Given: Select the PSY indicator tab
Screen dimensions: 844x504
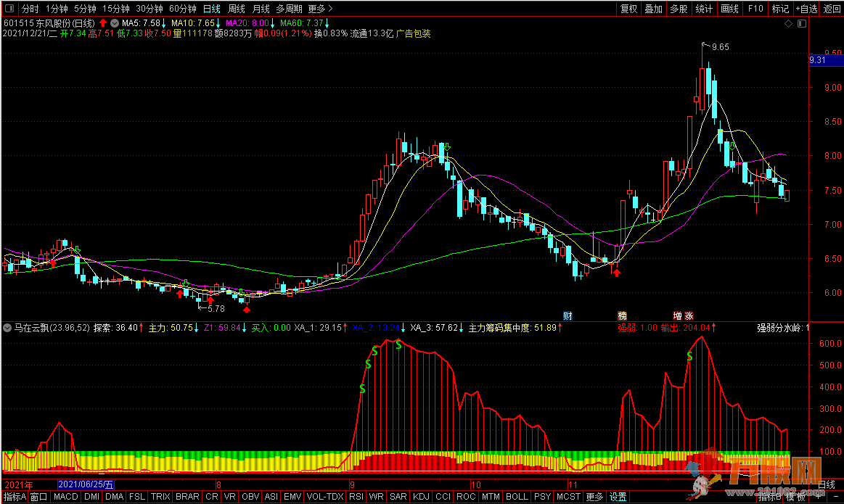Looking at the screenshot, I should tap(543, 497).
